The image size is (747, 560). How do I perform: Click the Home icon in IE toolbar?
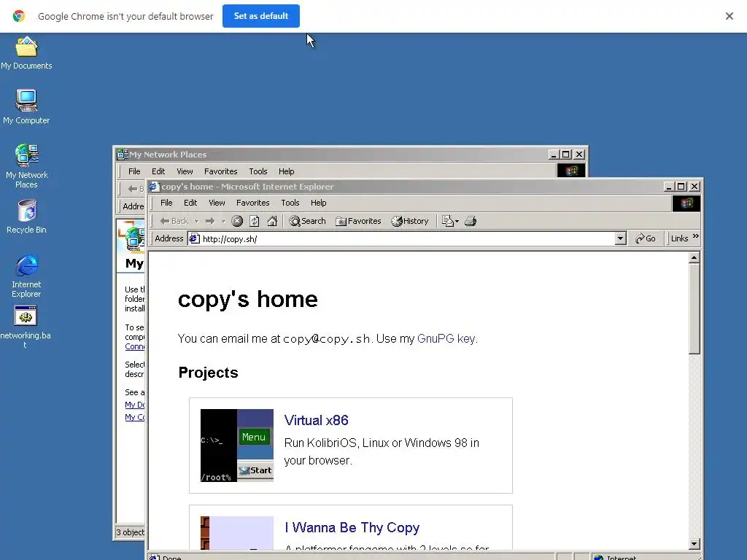tap(272, 221)
